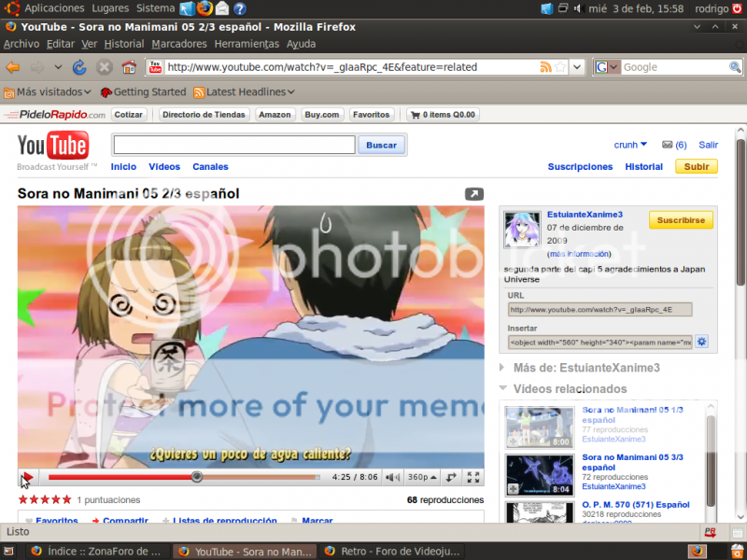This screenshot has width=747, height=560.
Task: Click the URL address bar field
Action: tap(352, 67)
